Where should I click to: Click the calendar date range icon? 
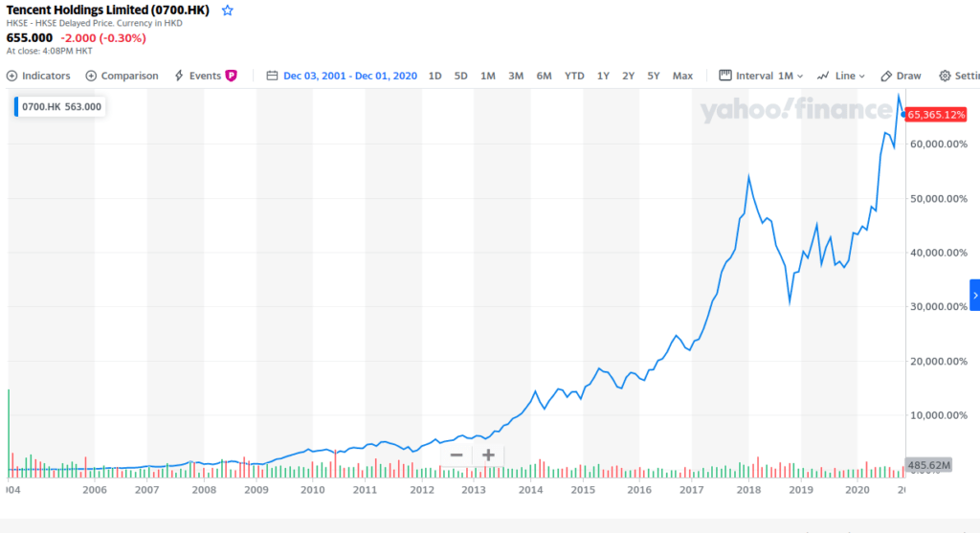(x=272, y=76)
